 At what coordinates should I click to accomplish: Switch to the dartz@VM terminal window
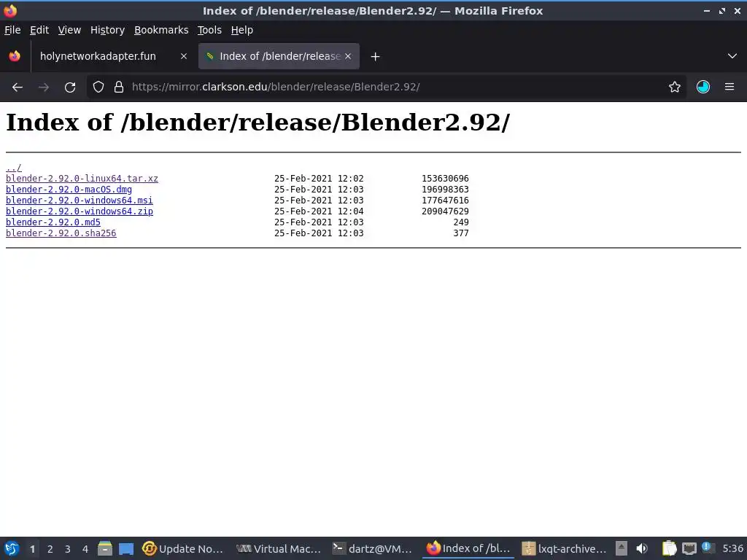point(372,548)
